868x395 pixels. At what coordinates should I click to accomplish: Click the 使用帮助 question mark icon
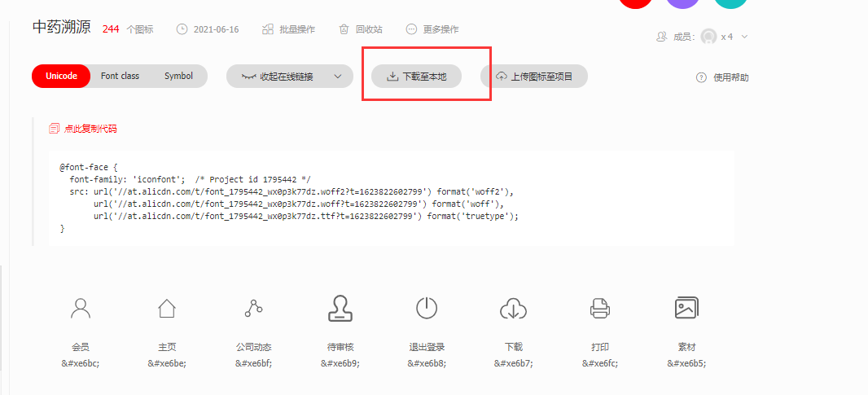(x=701, y=77)
